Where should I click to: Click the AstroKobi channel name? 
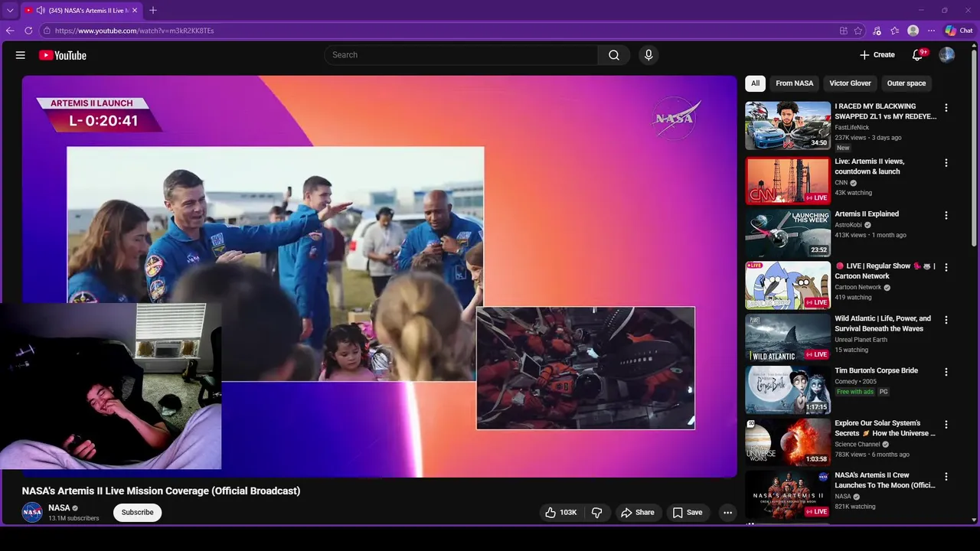[848, 225]
